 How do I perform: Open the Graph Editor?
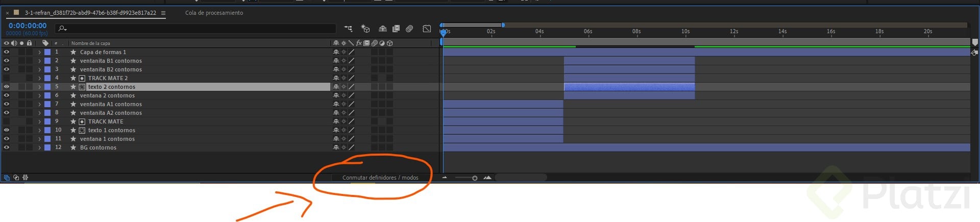tap(427, 29)
